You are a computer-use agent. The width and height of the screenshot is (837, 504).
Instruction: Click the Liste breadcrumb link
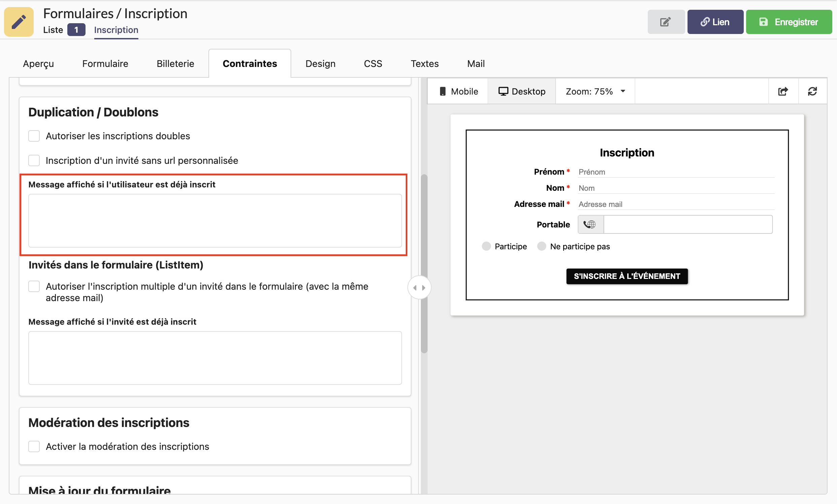(x=53, y=30)
